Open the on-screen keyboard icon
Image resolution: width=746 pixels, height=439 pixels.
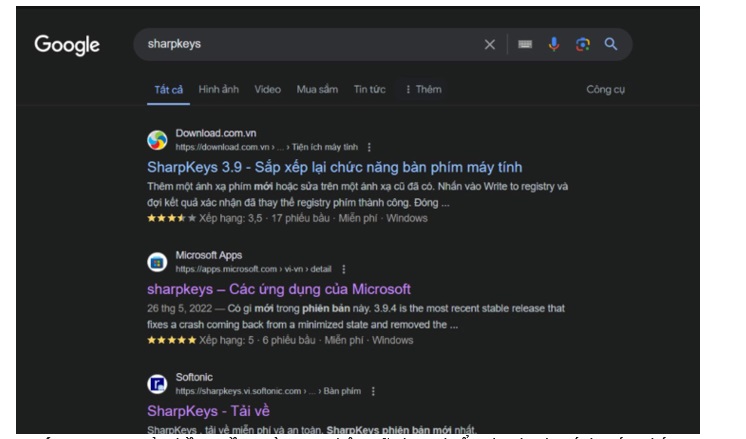click(525, 44)
